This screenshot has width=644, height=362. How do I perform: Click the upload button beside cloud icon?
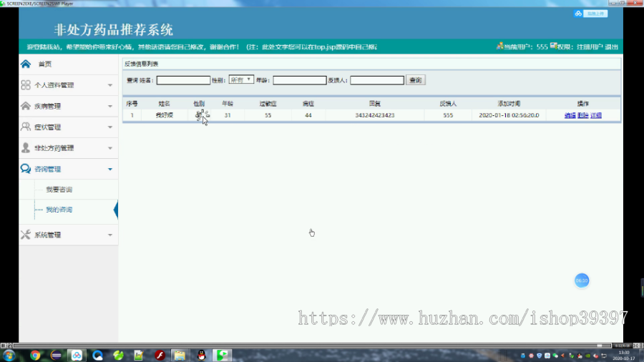(x=595, y=14)
